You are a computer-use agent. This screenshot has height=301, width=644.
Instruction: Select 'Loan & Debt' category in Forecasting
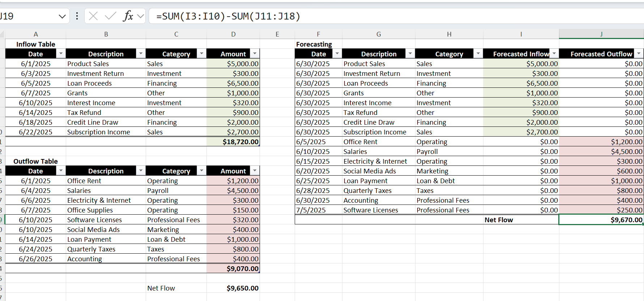coord(449,181)
